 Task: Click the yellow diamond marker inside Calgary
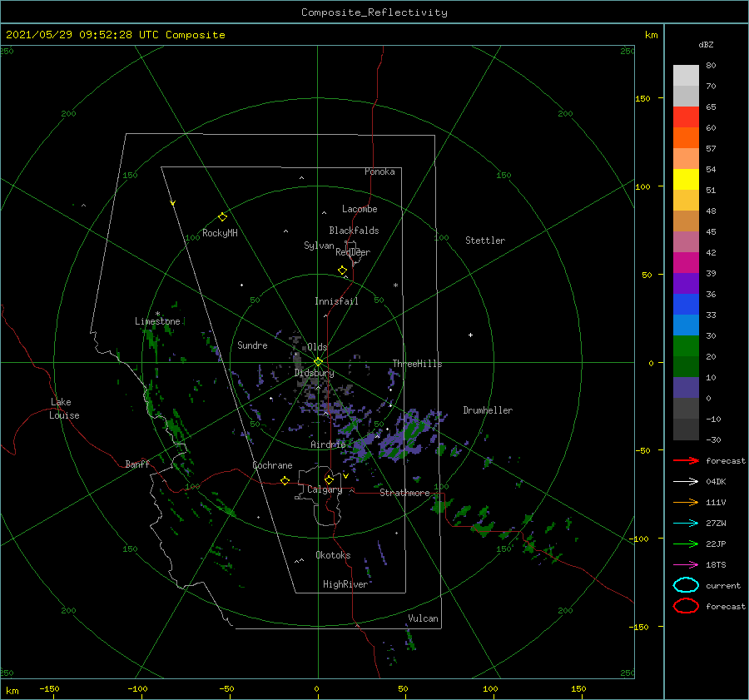[x=329, y=479]
